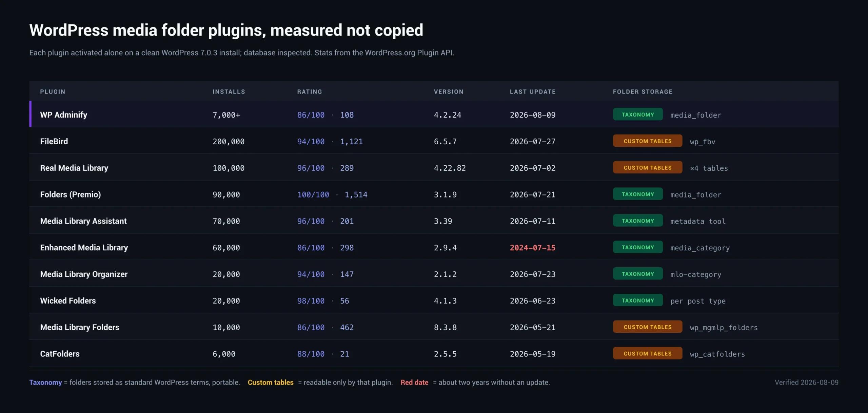The width and height of the screenshot is (868, 413).
Task: Click TAXONOMY badge for Media Library Organizer
Action: [638, 274]
